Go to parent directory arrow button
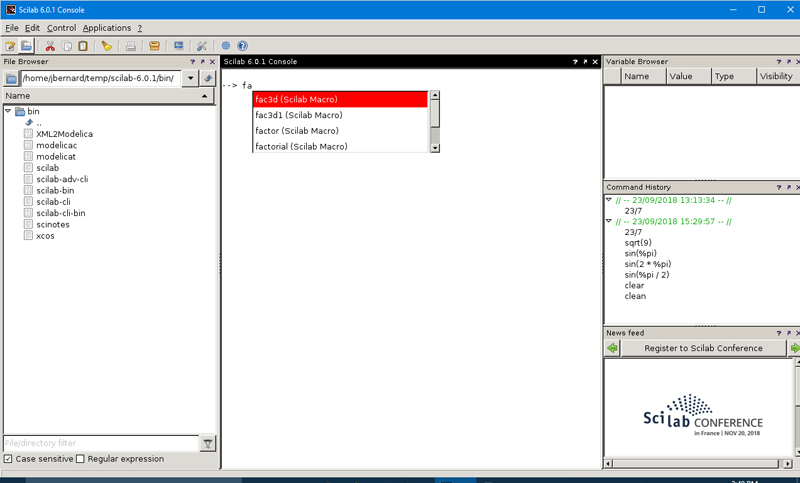The height and width of the screenshot is (483, 800). (208, 79)
